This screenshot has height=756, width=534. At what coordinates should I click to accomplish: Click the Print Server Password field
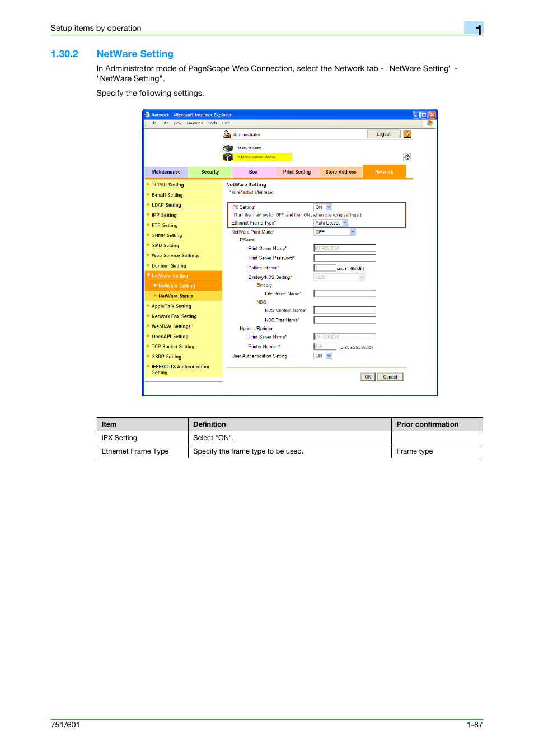coord(345,258)
